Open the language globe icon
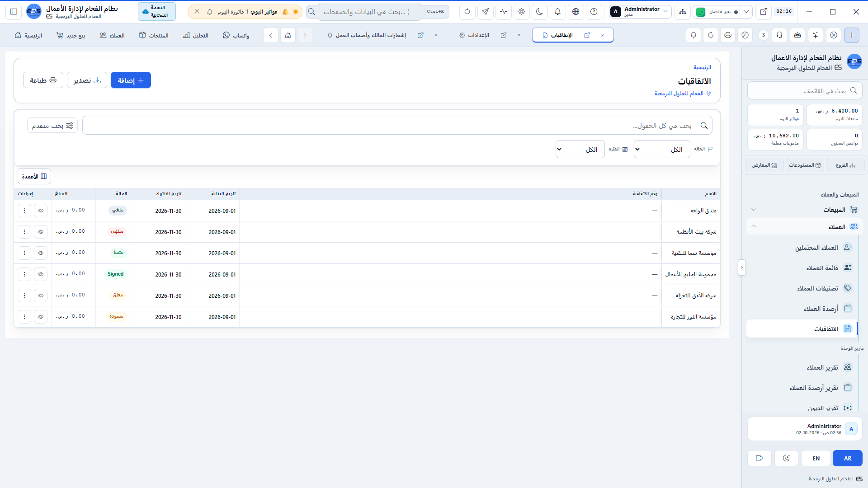The height and width of the screenshot is (488, 868). pyautogui.click(x=576, y=12)
